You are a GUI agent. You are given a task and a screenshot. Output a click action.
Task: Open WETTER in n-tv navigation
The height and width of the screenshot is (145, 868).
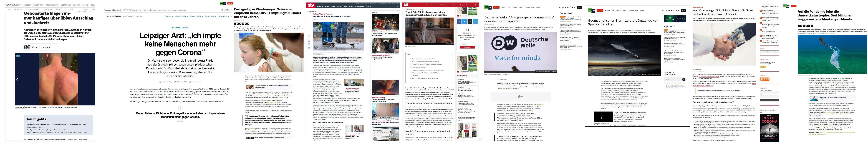(339, 6)
